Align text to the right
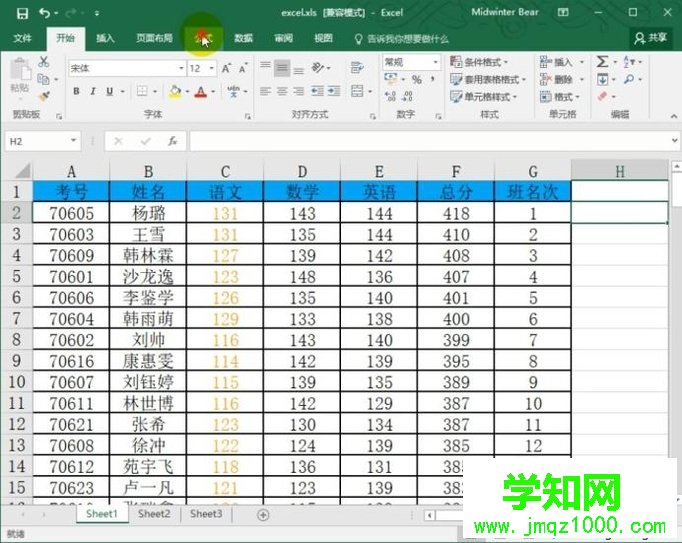This screenshot has height=543, width=682. (x=298, y=91)
